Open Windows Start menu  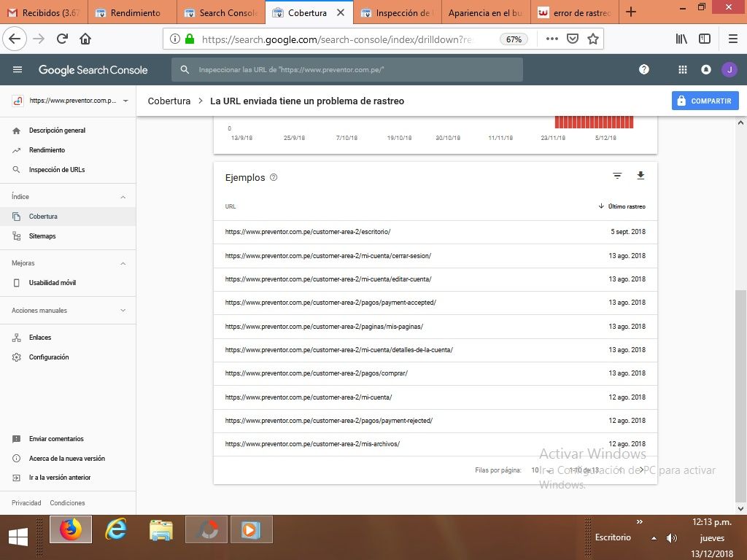18,537
